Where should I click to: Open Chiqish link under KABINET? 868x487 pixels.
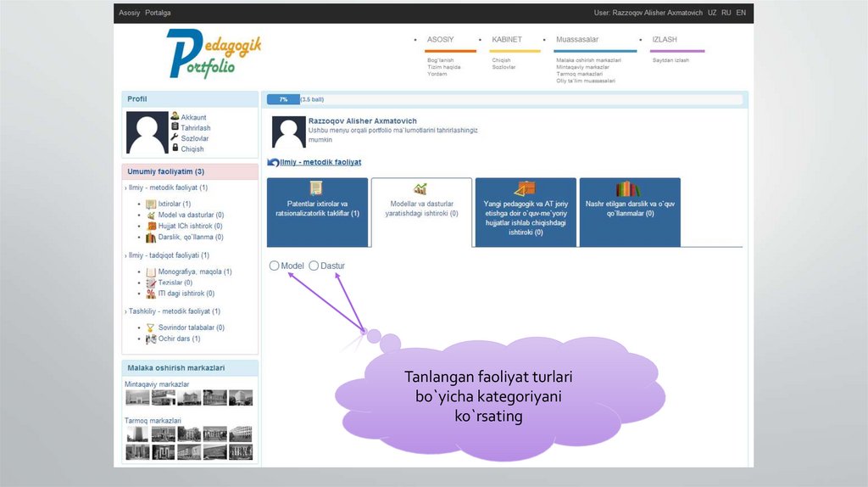(x=502, y=60)
